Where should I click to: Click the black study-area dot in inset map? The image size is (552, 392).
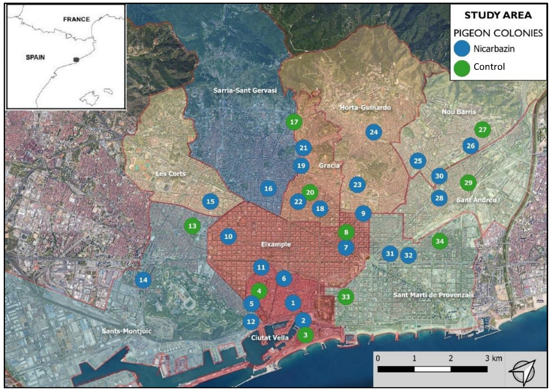click(x=76, y=59)
